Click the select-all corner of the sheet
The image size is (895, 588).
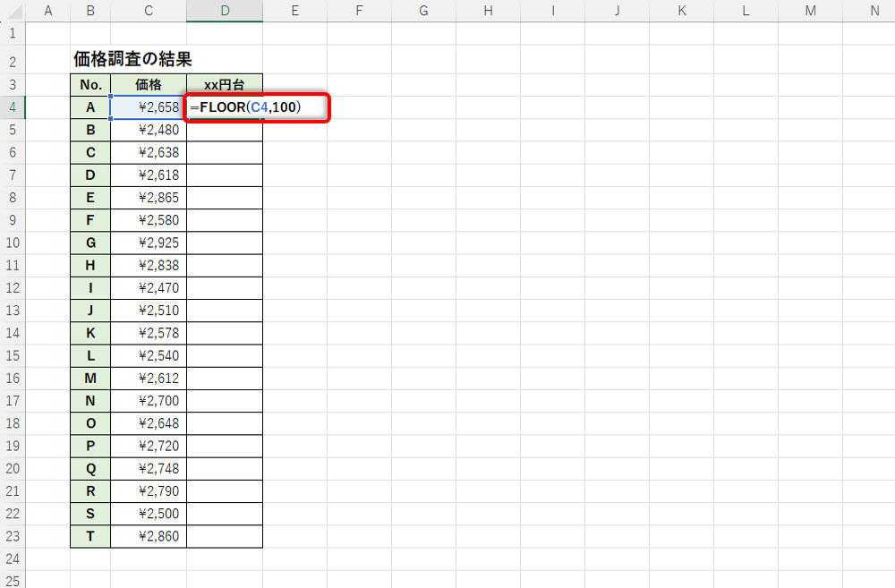point(13,11)
